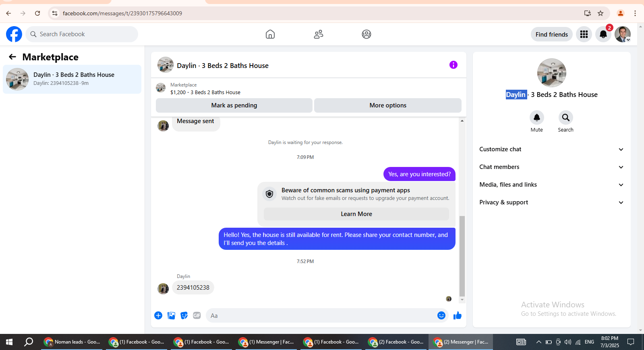Screen dimensions: 644x350
Task: Expand Privacy & support section
Action: pos(551,202)
